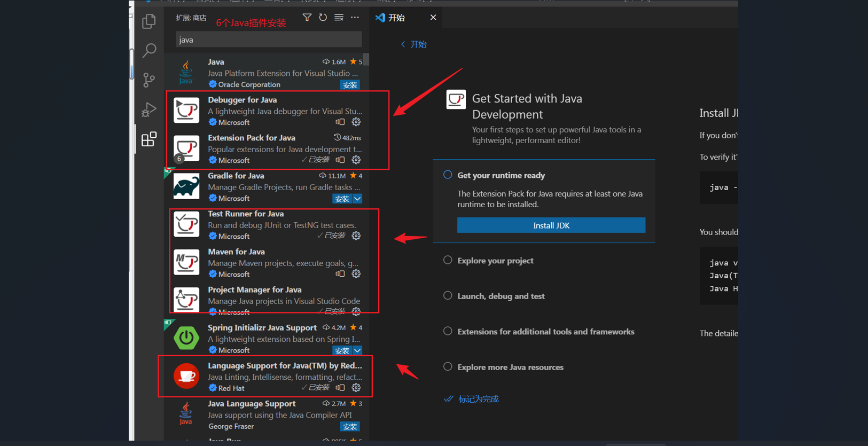Focus the extension search box containing java
The width and height of the screenshot is (868, 446).
pos(269,40)
